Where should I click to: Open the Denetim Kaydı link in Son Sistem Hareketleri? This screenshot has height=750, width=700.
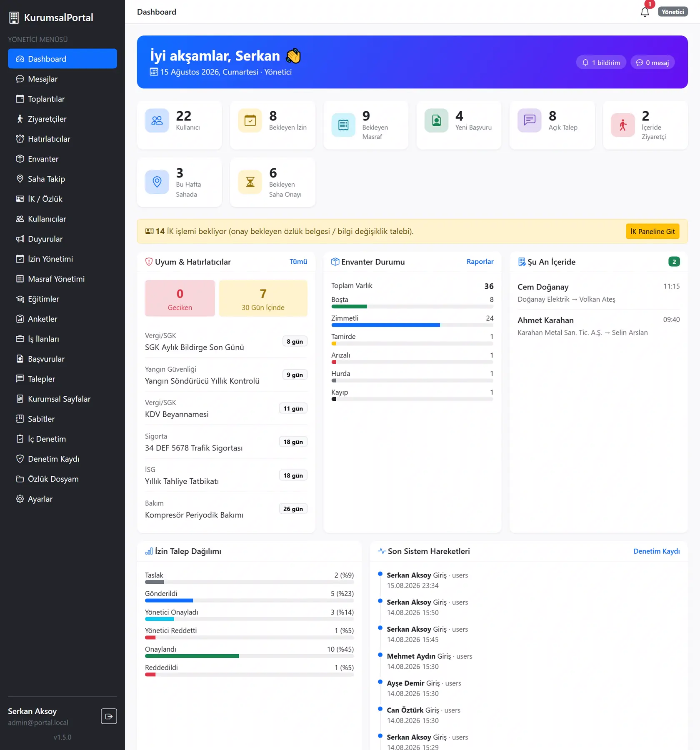657,551
